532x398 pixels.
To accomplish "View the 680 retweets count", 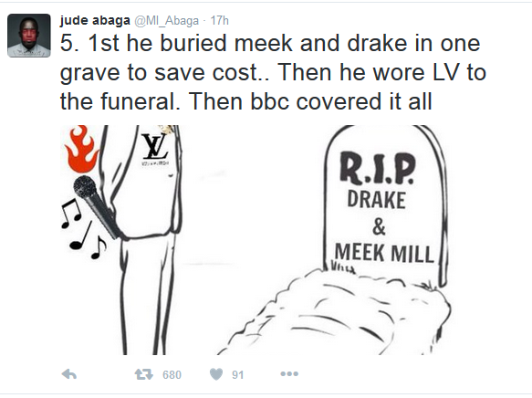I will (x=172, y=374).
